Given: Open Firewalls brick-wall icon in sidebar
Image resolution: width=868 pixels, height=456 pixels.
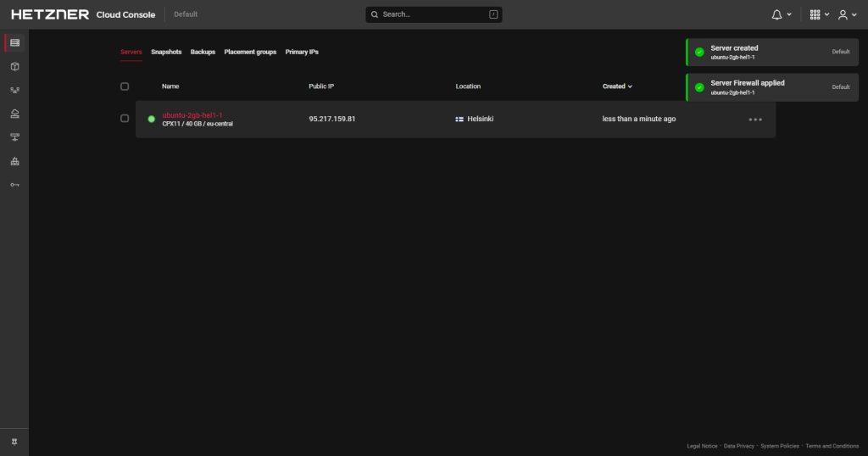Looking at the screenshot, I should point(14,161).
